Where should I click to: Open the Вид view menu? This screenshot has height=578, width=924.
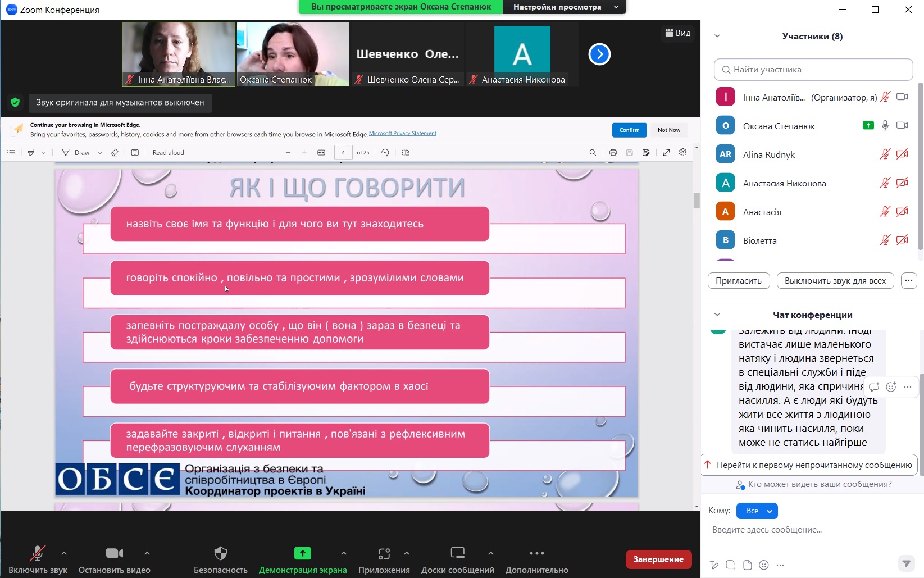pos(678,33)
